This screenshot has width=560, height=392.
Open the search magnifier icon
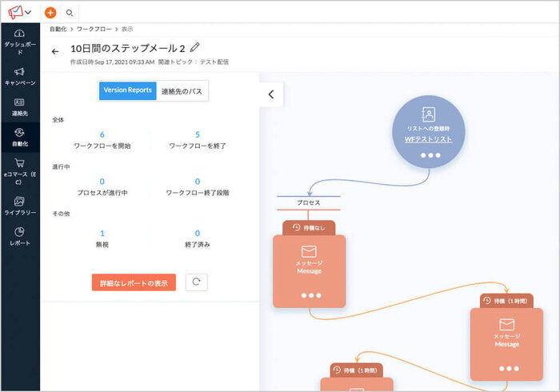tap(70, 13)
